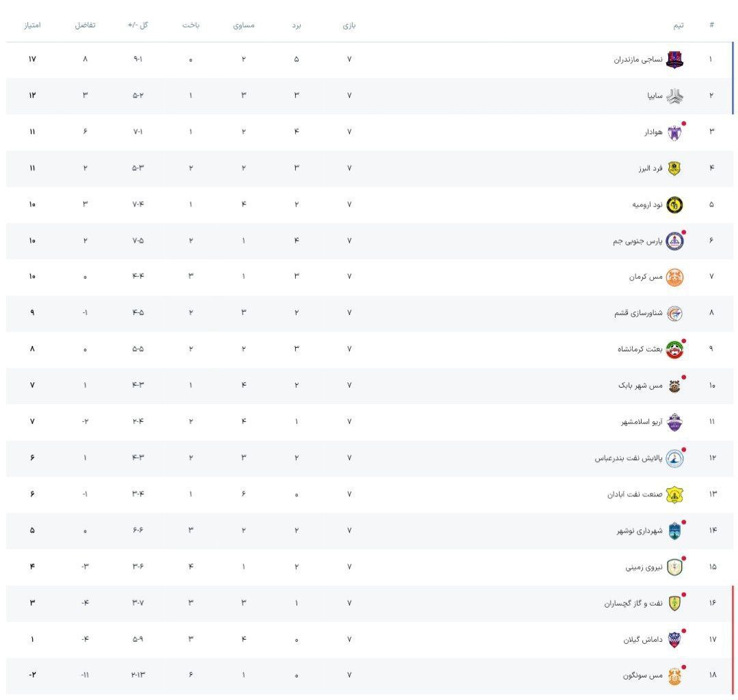Open the صنعت نفت آبادان team link
Viewport: 738px width, 700px height.
click(x=635, y=494)
